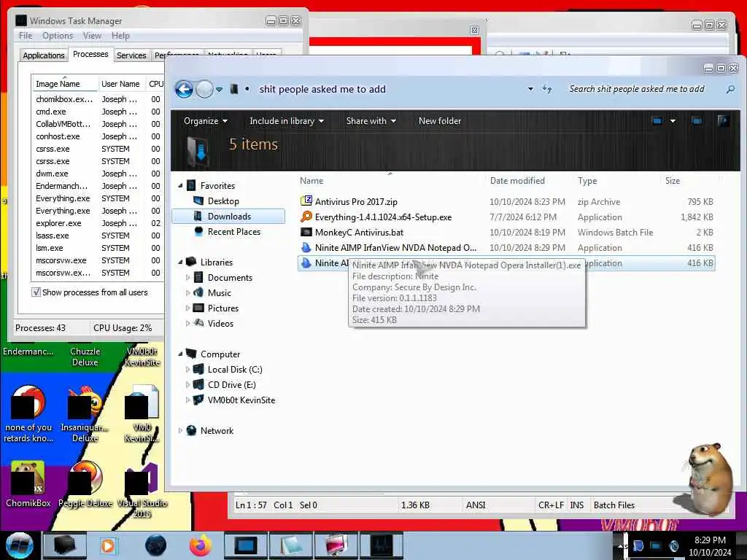Open Task Manager Options menu

tap(58, 36)
